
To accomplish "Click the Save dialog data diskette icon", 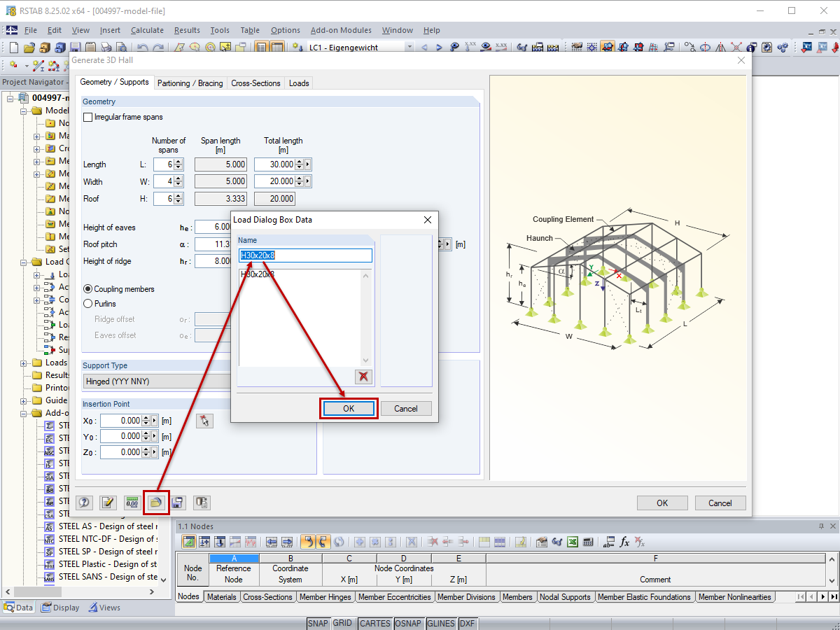I will click(x=177, y=503).
